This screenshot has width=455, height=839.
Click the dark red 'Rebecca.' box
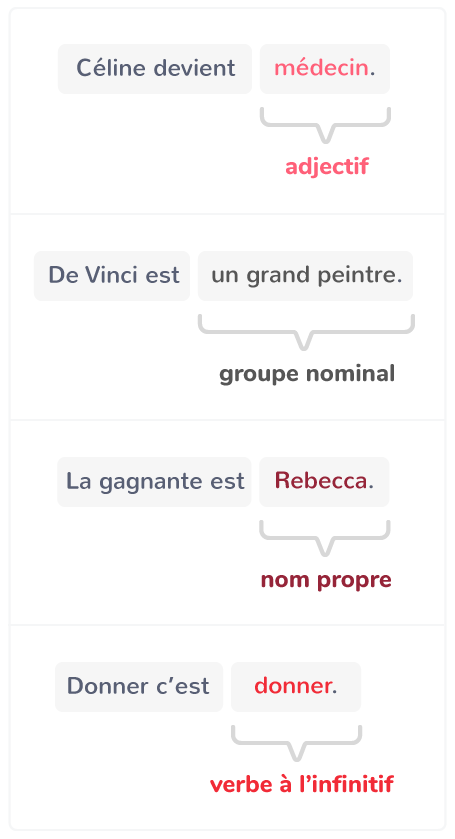point(324,482)
